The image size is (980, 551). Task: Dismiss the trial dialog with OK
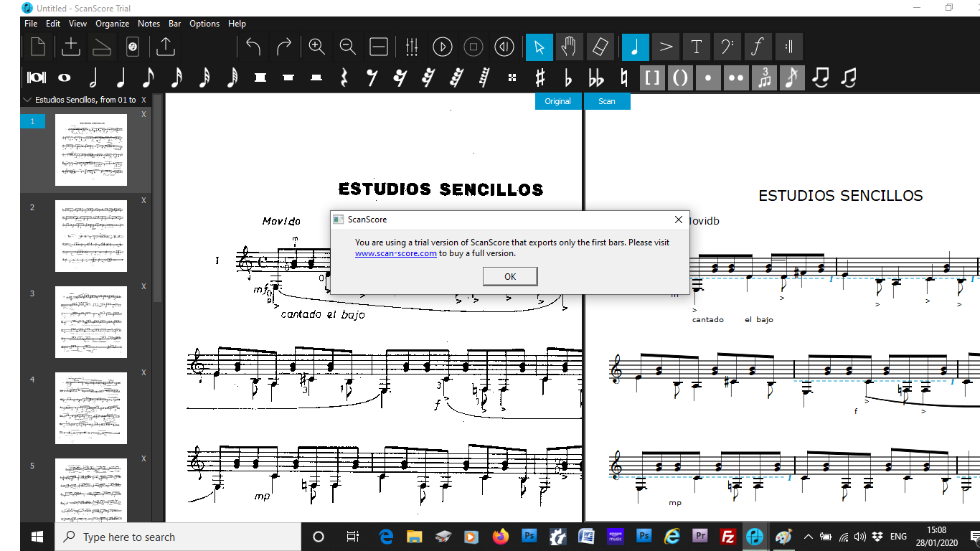coord(509,276)
